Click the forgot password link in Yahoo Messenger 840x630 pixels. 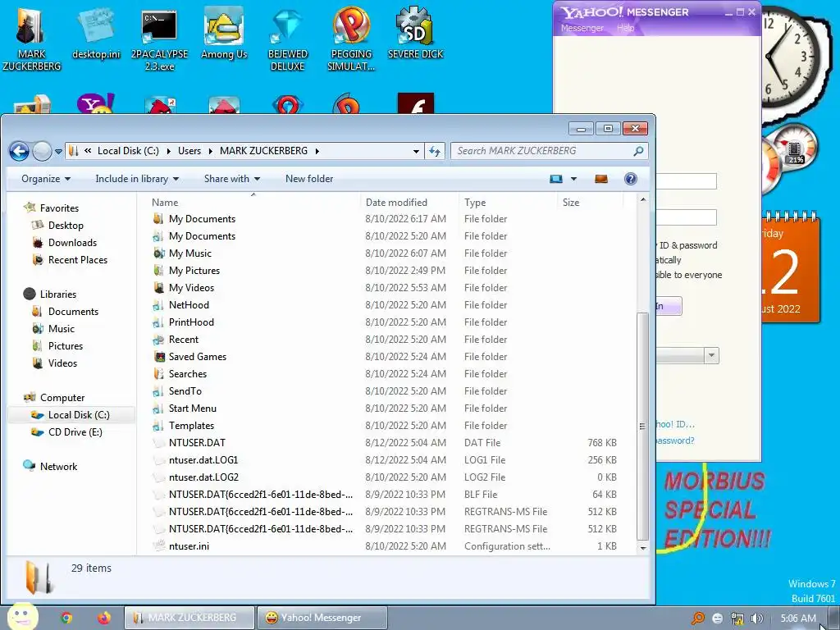click(x=675, y=441)
